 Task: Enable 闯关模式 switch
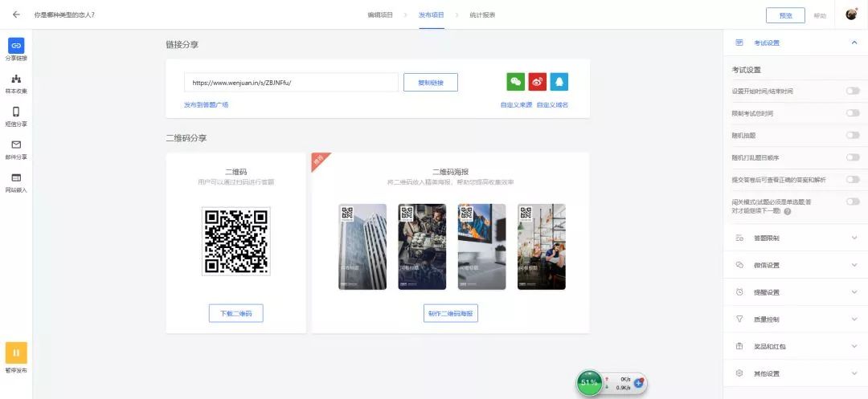click(853, 202)
